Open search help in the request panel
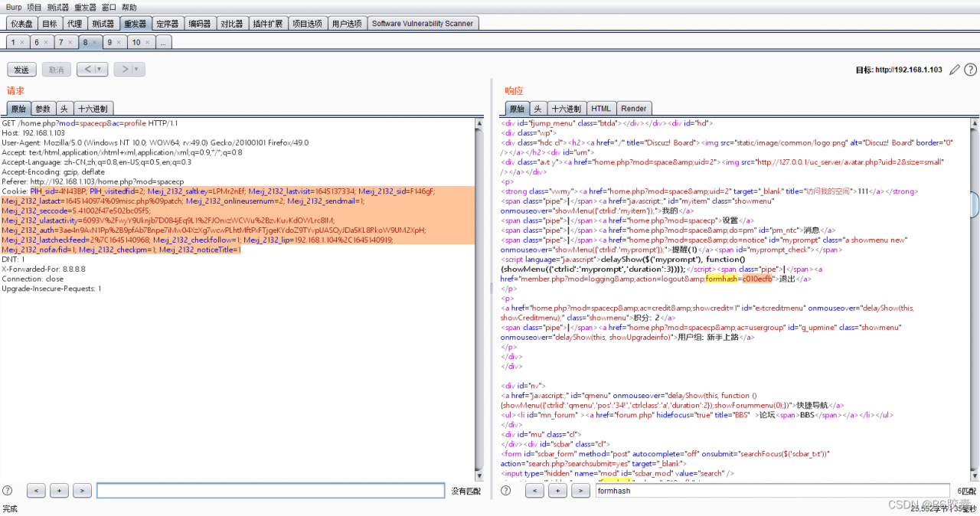 (8, 490)
